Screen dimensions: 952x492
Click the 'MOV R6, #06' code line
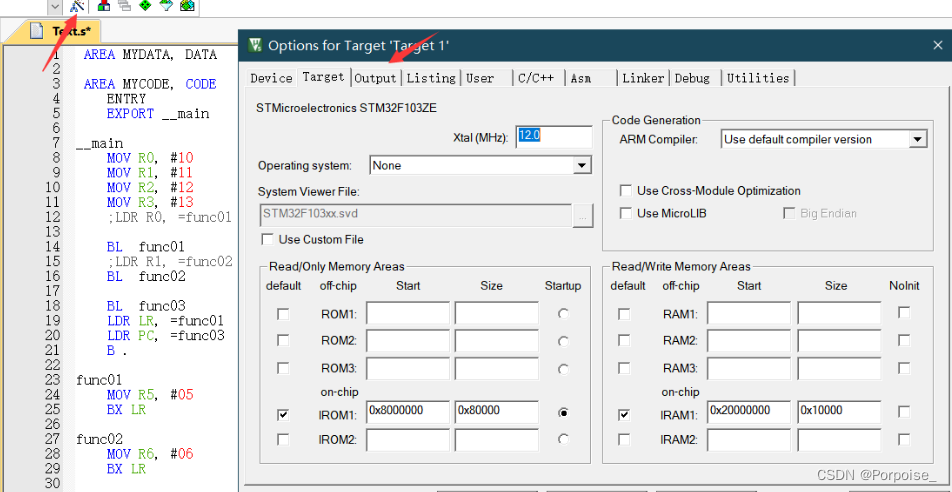(150, 454)
